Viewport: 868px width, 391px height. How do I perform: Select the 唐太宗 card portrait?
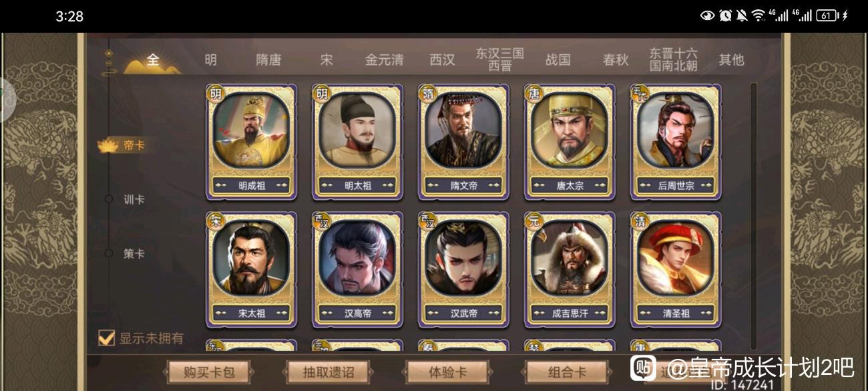tap(569, 130)
